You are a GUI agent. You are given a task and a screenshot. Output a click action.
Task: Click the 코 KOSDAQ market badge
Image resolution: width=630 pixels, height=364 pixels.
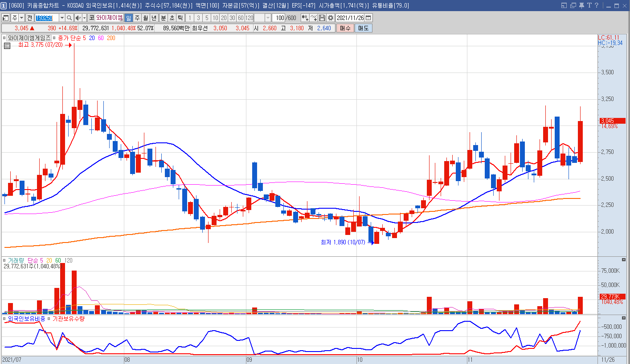coord(91,18)
